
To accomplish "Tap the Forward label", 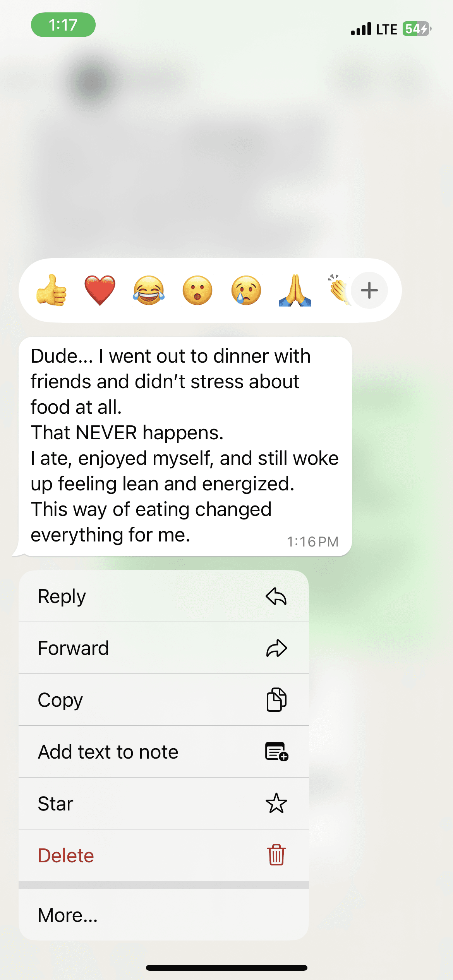I will (x=73, y=648).
